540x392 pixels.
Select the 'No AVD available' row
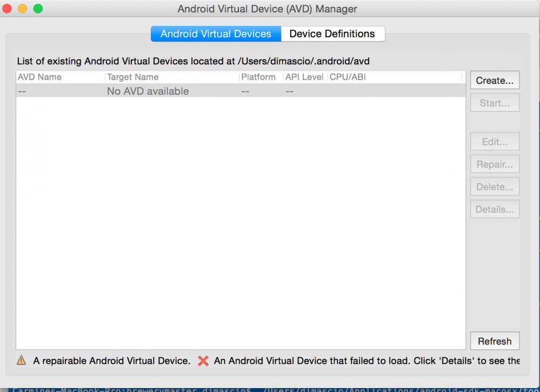tap(148, 91)
